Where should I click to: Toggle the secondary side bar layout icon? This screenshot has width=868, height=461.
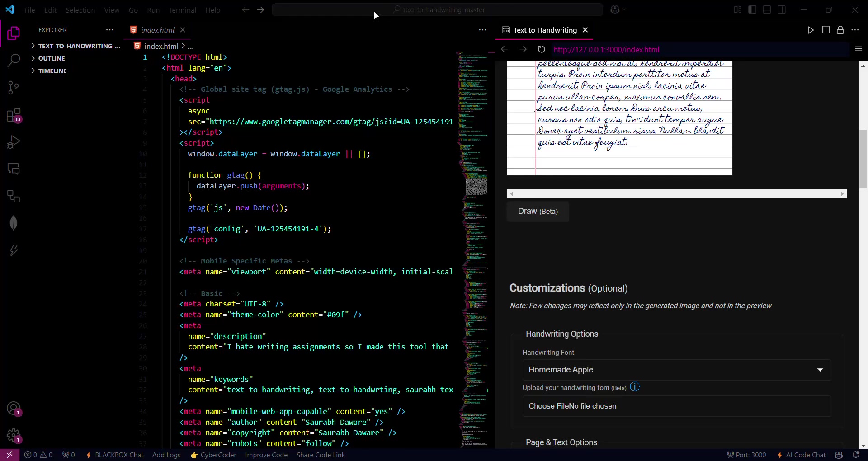(x=781, y=9)
